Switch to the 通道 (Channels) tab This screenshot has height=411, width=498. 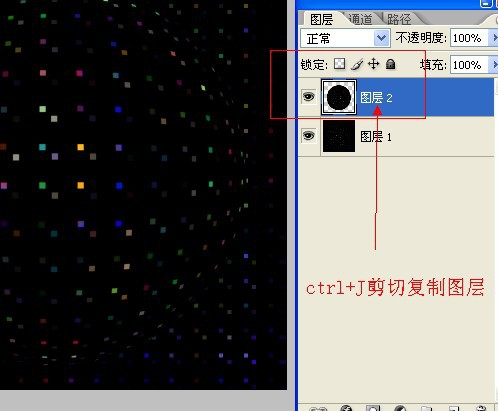pos(361,19)
